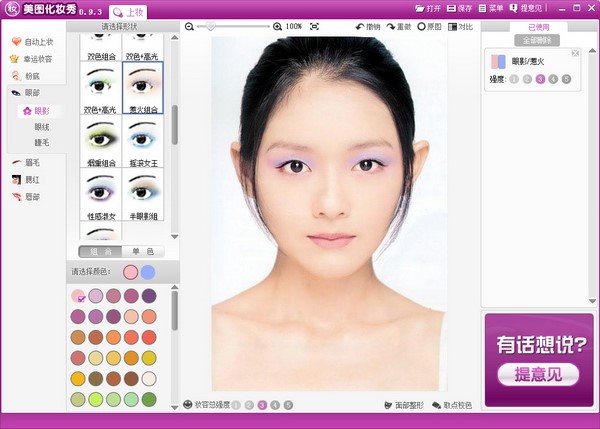Set 眼影/惹火 强度 to level 1
The height and width of the screenshot is (429, 600).
(x=514, y=79)
